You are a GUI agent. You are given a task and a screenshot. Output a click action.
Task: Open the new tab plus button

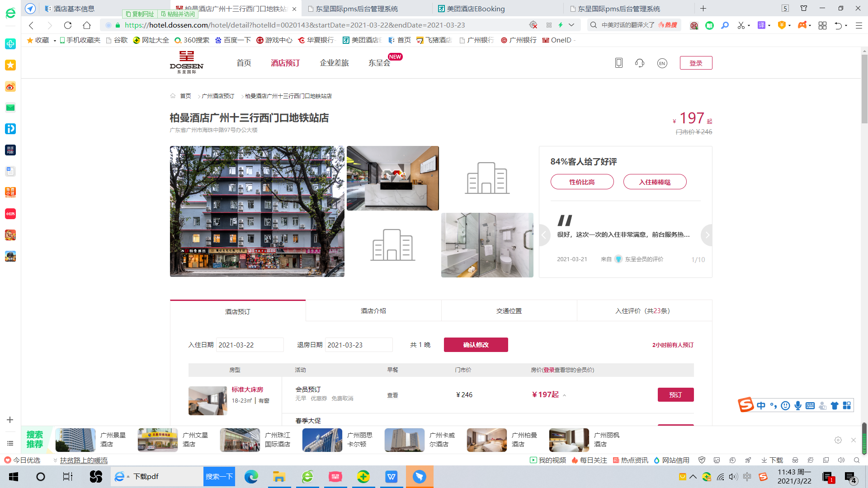point(703,9)
